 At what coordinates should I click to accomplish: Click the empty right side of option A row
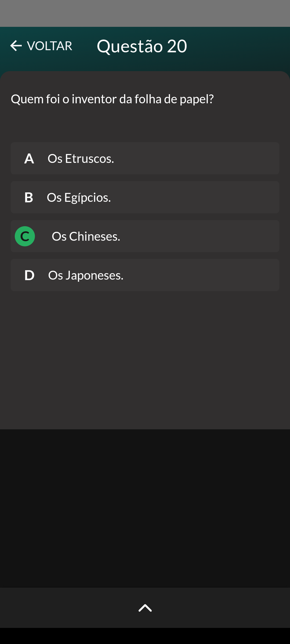pyautogui.click(x=215, y=159)
